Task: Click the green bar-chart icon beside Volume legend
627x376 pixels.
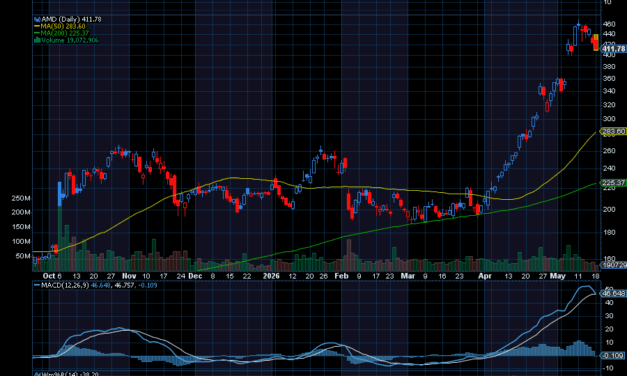Action: [37, 40]
